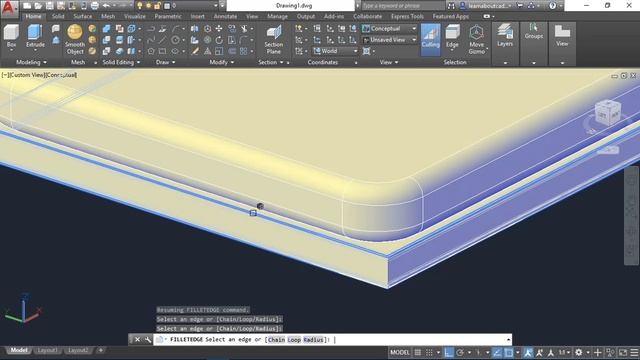Switch to the Visualize ribbon tab
Viewport: 640px width, 360px height.
coord(135,16)
